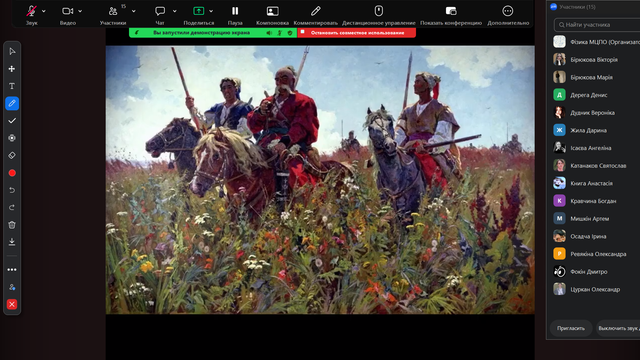
Task: Click the person icon in annotation toolbar
Action: tap(12, 287)
